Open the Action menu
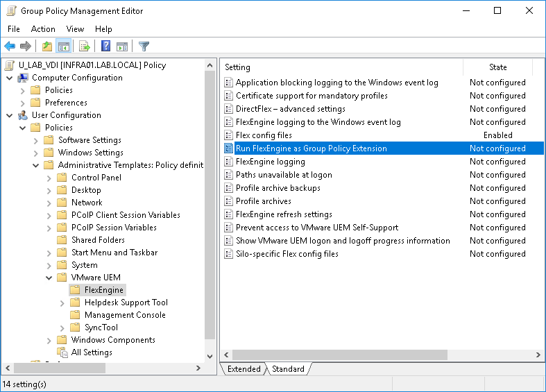 click(43, 29)
